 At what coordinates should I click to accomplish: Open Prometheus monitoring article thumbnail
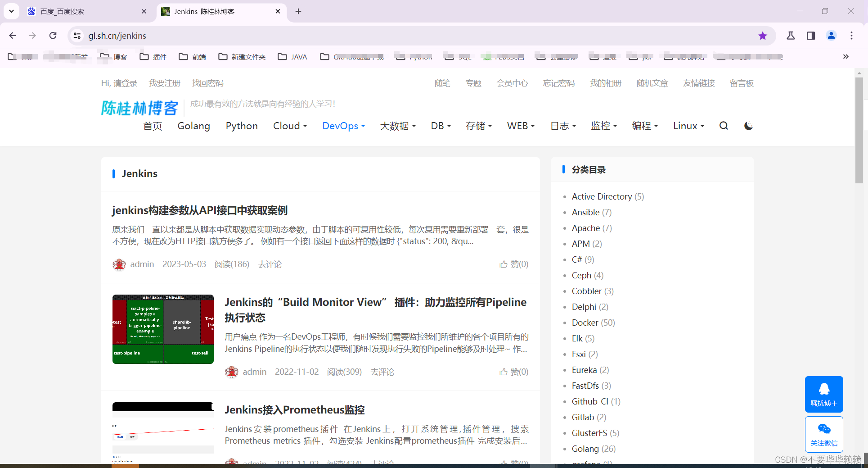(163, 432)
